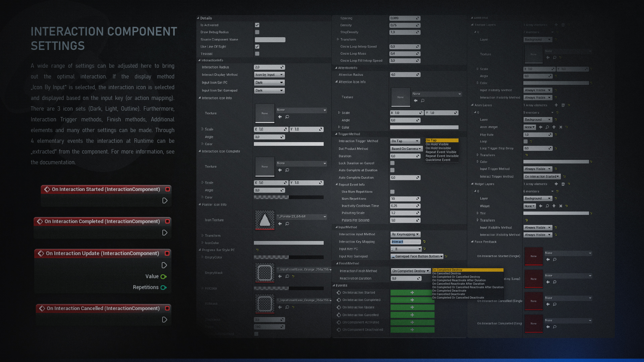Open the Dot Product Method dropdown
The width and height of the screenshot is (644, 362).
pos(406,149)
